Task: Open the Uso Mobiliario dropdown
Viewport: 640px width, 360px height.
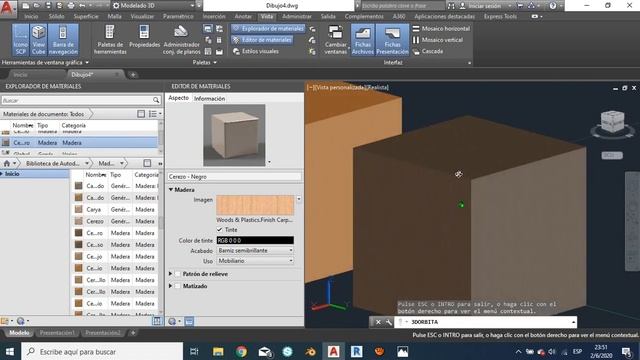Action: (x=255, y=261)
